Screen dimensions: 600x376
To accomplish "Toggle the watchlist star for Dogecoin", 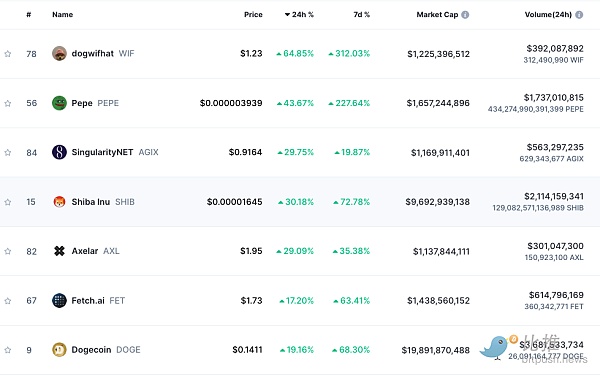I will [x=8, y=350].
